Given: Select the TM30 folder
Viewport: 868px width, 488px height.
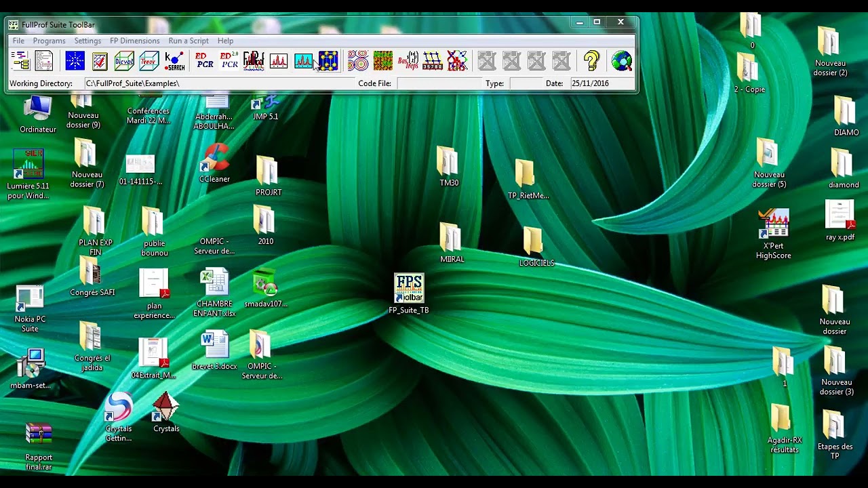Looking at the screenshot, I should [x=449, y=166].
